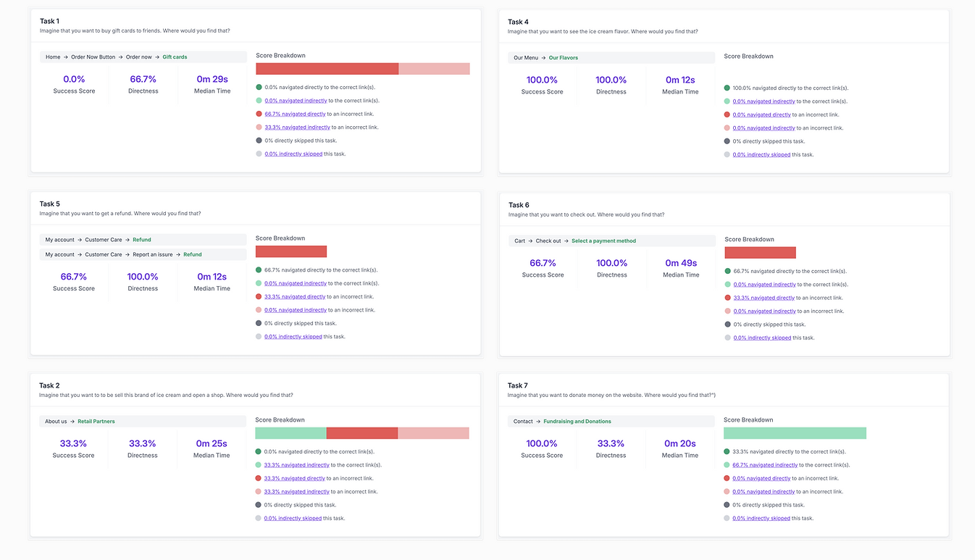The image size is (975, 560).
Task: Click Task 7's '33.3%' Directness value
Action: (x=611, y=443)
